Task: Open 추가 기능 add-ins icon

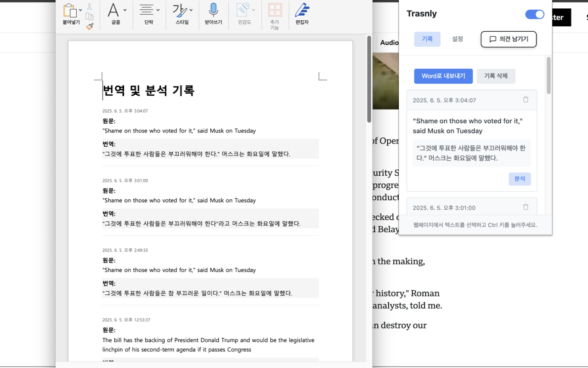Action: coord(275,10)
